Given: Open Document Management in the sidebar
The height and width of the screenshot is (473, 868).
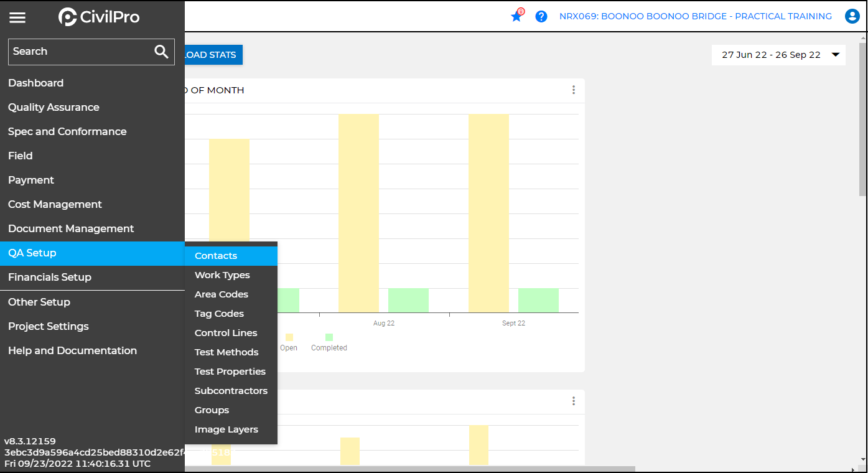Looking at the screenshot, I should click(x=71, y=228).
